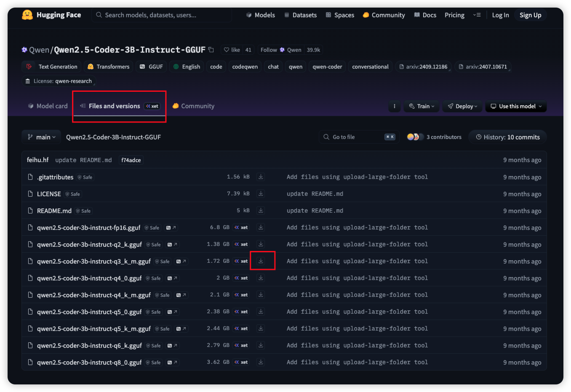Open the arxiv:2407.10671 tag
571x392 pixels.
[483, 67]
